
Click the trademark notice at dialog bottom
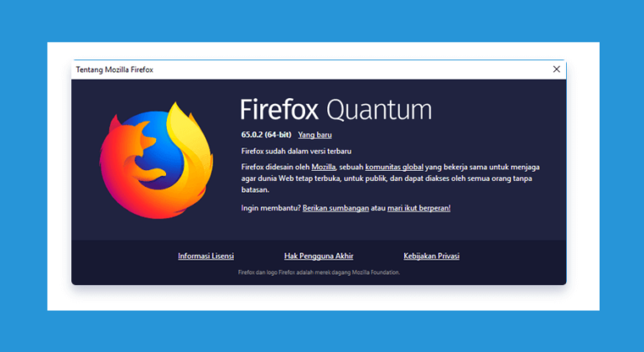pyautogui.click(x=319, y=272)
